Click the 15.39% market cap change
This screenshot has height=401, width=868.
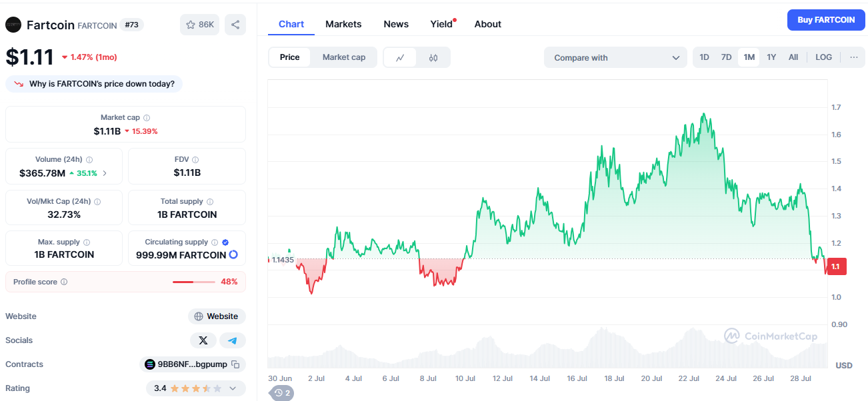coord(141,131)
